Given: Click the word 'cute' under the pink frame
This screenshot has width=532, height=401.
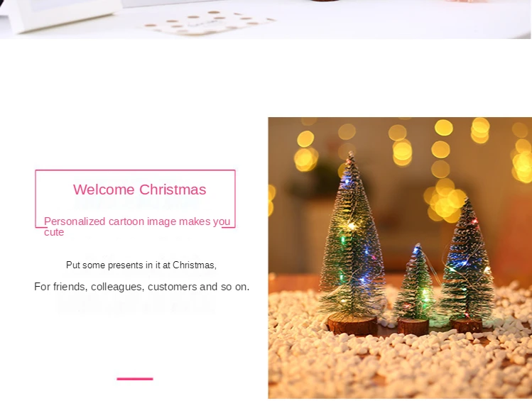Looking at the screenshot, I should click(x=54, y=232).
